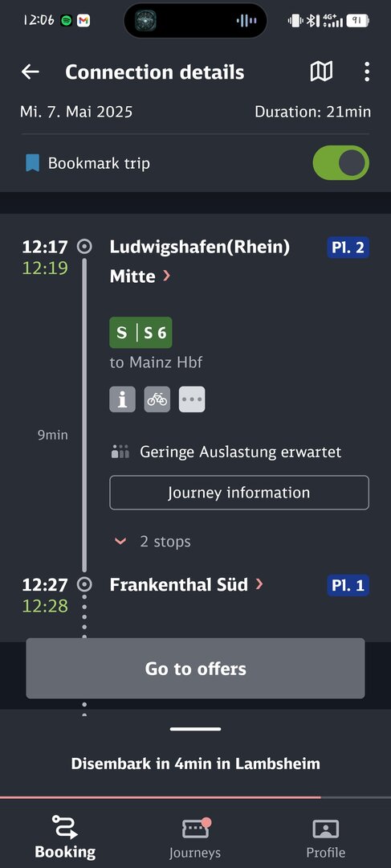Viewport: 391px width, 868px height.
Task: Open Journey information
Action: [239, 493]
